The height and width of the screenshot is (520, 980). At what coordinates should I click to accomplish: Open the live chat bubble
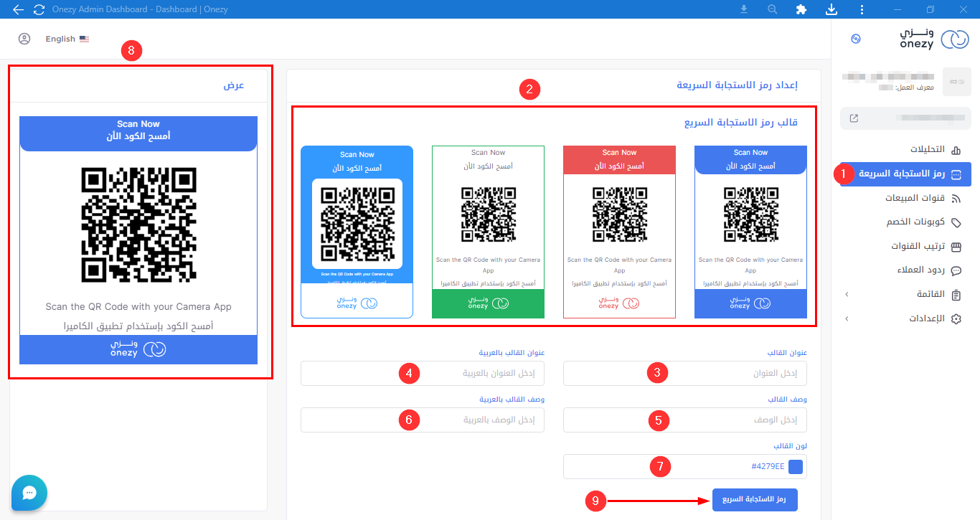point(29,493)
